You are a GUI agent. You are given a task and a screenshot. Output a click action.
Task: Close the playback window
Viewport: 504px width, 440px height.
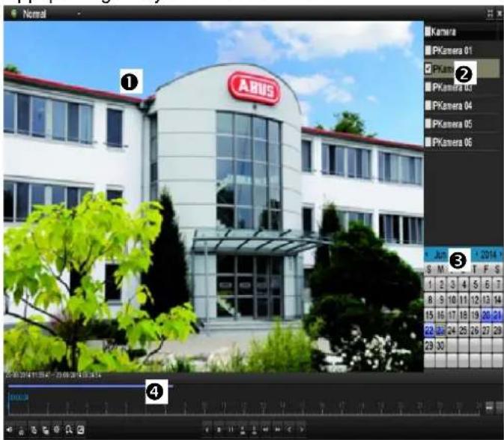pos(500,13)
